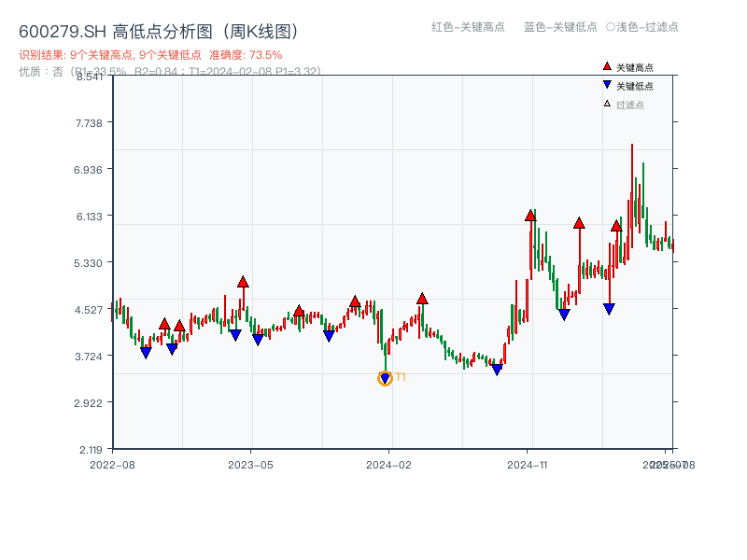The height and width of the screenshot is (560, 747).
Task: Toggle the 关键高点 legend entry
Action: pos(634,67)
